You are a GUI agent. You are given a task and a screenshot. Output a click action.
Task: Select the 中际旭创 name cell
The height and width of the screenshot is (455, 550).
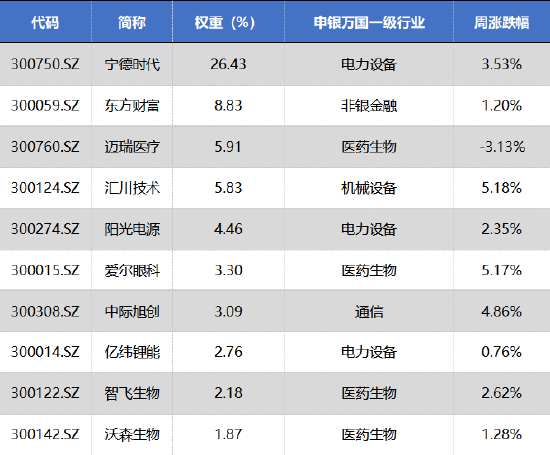(x=132, y=312)
